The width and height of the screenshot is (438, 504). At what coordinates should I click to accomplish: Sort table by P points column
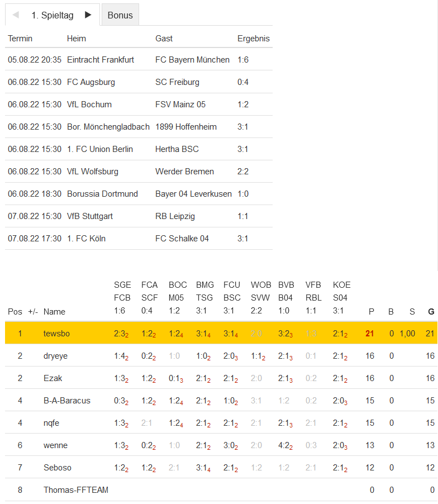[x=370, y=311]
